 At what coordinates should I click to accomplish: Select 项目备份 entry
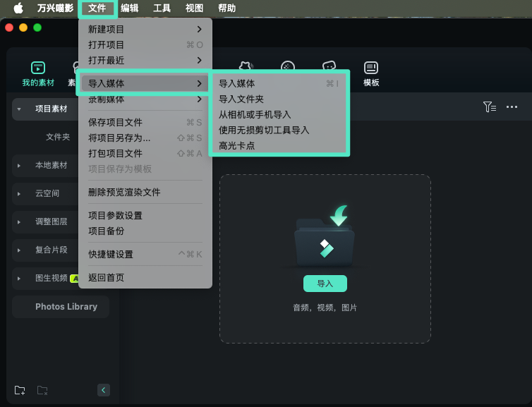145,231
